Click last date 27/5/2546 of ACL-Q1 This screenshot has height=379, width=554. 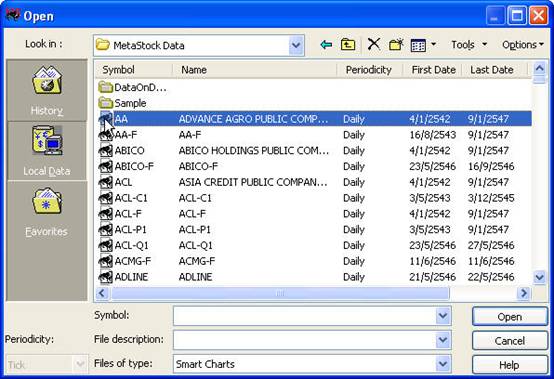(x=491, y=245)
